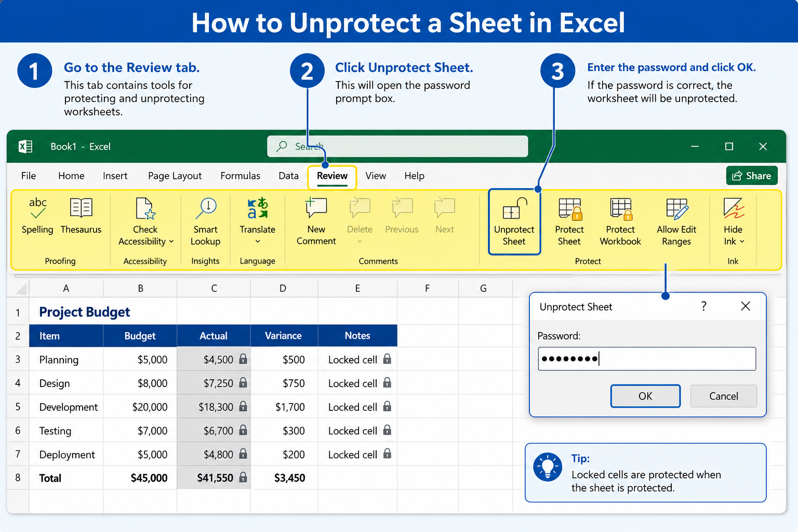Click the Share button
Viewport: 798px width, 532px height.
point(752,176)
